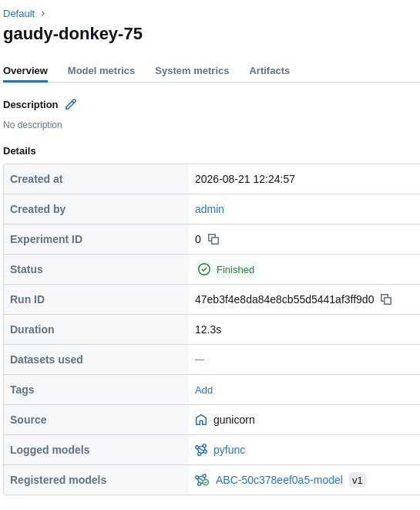
Task: Open the Default experiment breadcrumb link
Action: (18, 14)
